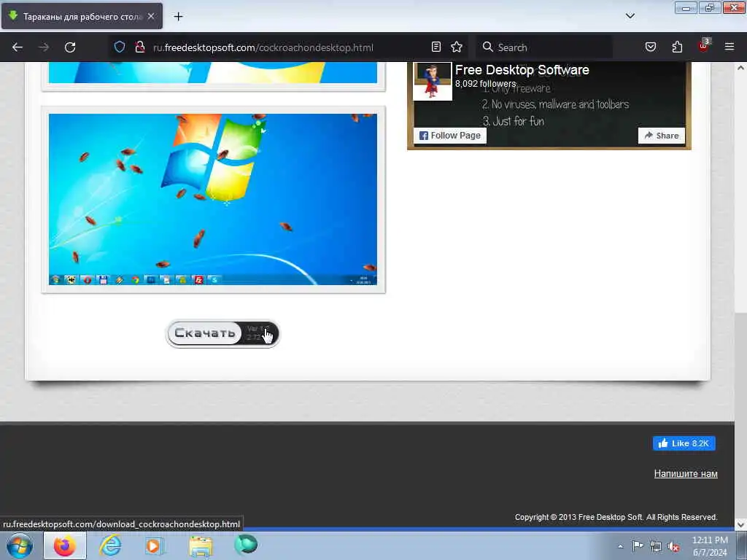Open the Pocket save icon
747x560 pixels.
[x=651, y=47]
